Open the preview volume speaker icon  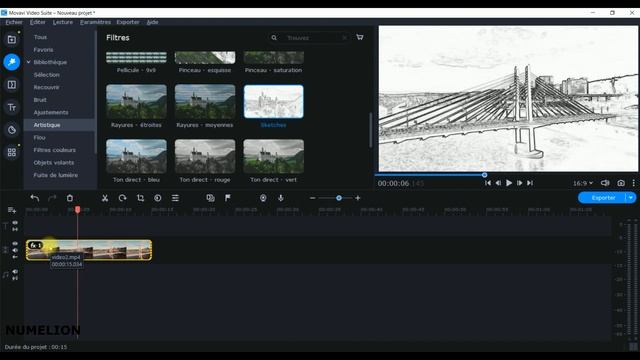point(605,183)
